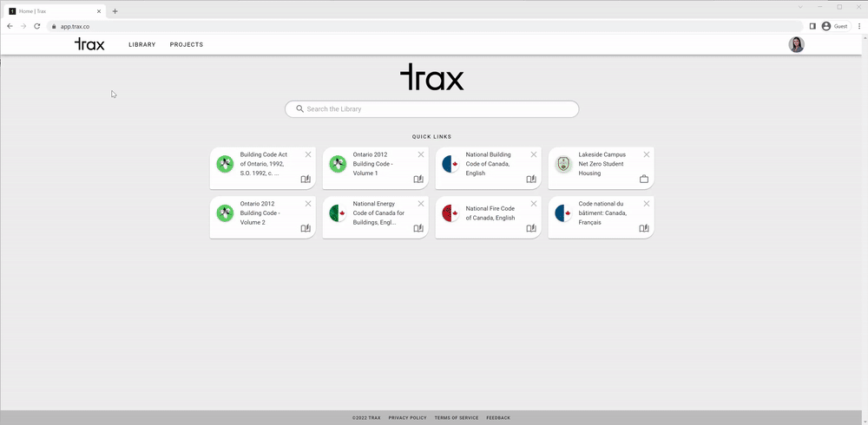Viewport: 868px width, 425px height.
Task: Remove National Fire Code of Canada quick link
Action: click(x=534, y=204)
